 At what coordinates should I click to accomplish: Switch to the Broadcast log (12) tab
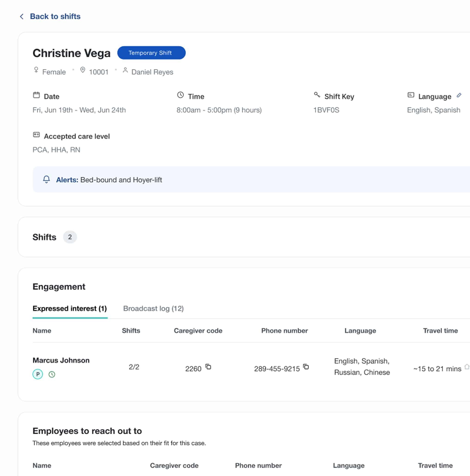point(153,308)
